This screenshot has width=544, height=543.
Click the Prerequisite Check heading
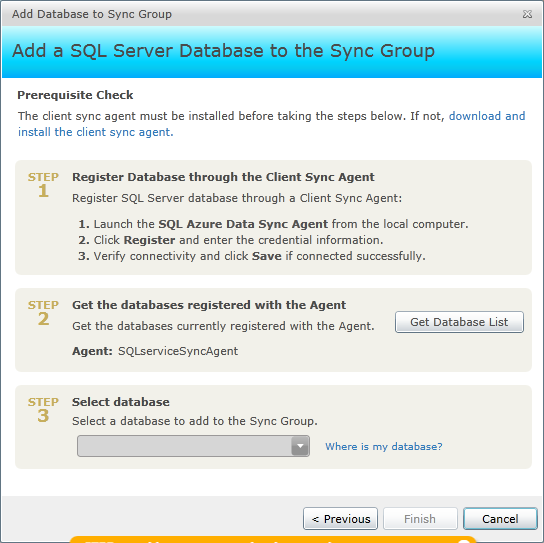tap(75, 95)
